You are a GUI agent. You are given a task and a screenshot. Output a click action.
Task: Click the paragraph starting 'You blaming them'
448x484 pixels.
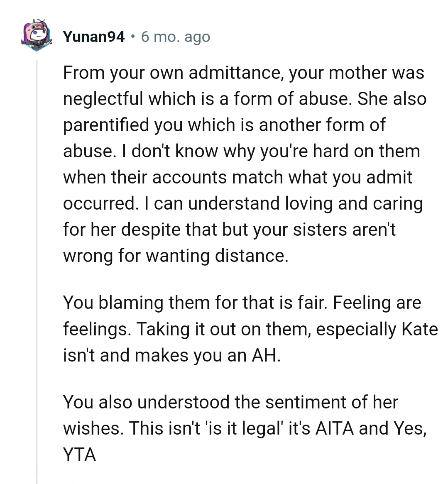[x=250, y=329]
